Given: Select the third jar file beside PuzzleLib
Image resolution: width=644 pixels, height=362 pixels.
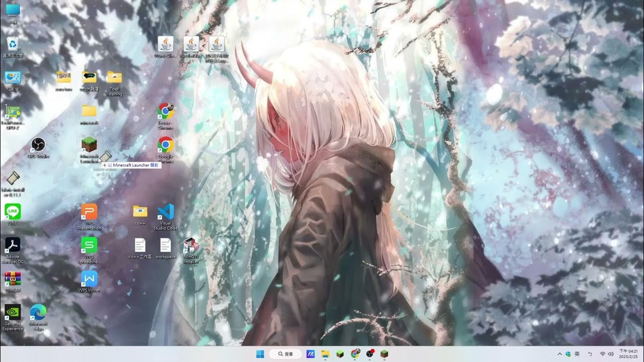Looking at the screenshot, I should pyautogui.click(x=217, y=49).
